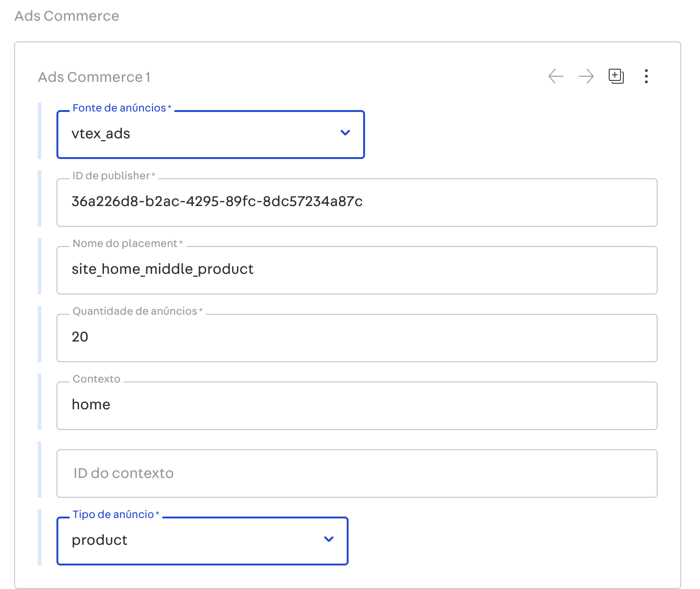Click into the site_home_middle_product placement field
Viewport: 700px width, 589px height.
point(357,270)
